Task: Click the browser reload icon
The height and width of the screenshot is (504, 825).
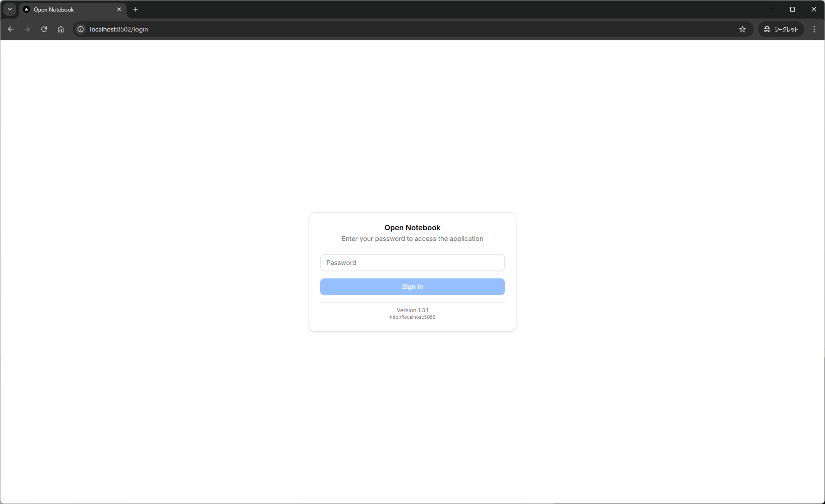Action: [x=44, y=29]
